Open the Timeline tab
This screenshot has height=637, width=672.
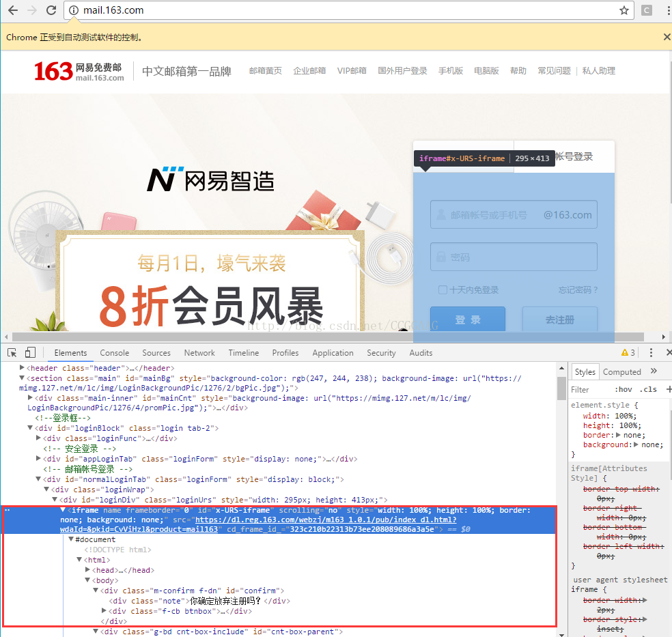click(243, 352)
